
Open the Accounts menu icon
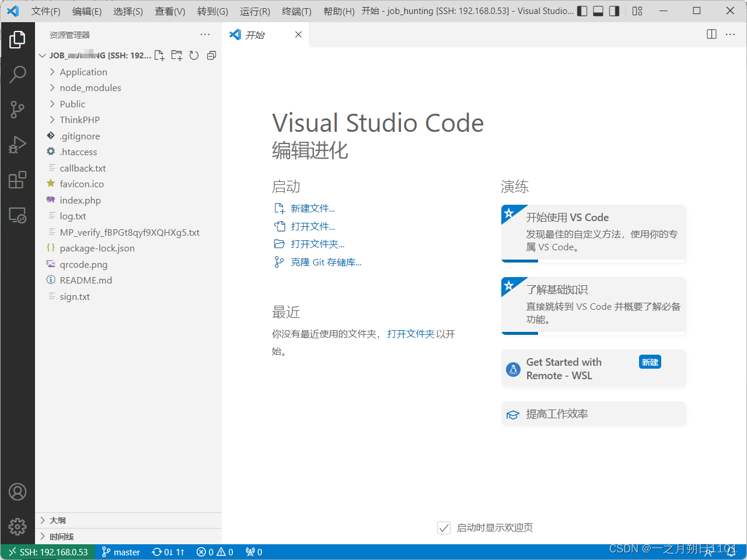[18, 492]
